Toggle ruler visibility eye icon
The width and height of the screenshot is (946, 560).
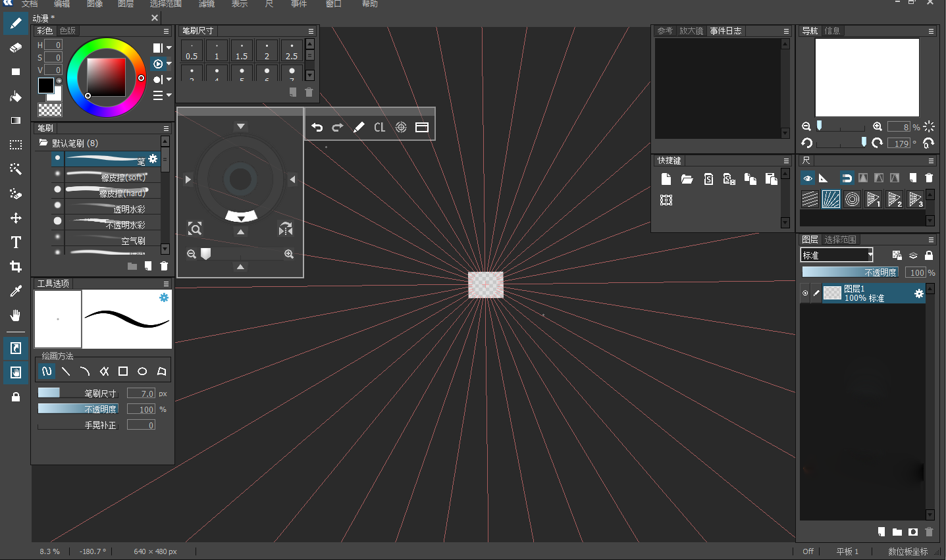coord(808,178)
